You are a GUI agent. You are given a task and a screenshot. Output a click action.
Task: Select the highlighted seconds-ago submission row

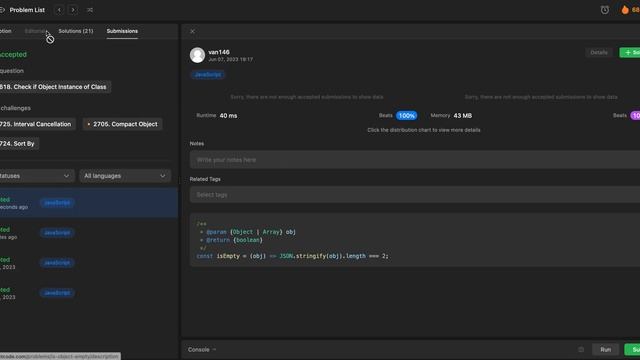89,203
